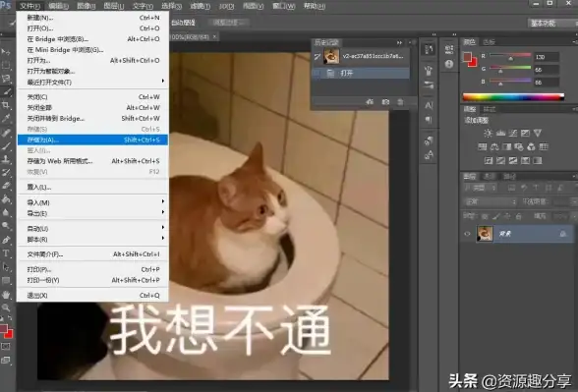Open the Info panel icon

point(449,64)
